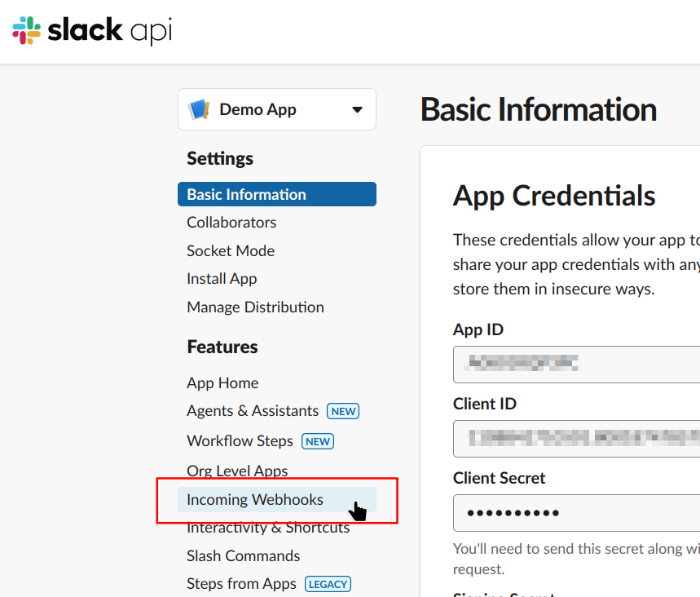
Task: Open Agents & Assistants feature
Action: point(253,411)
